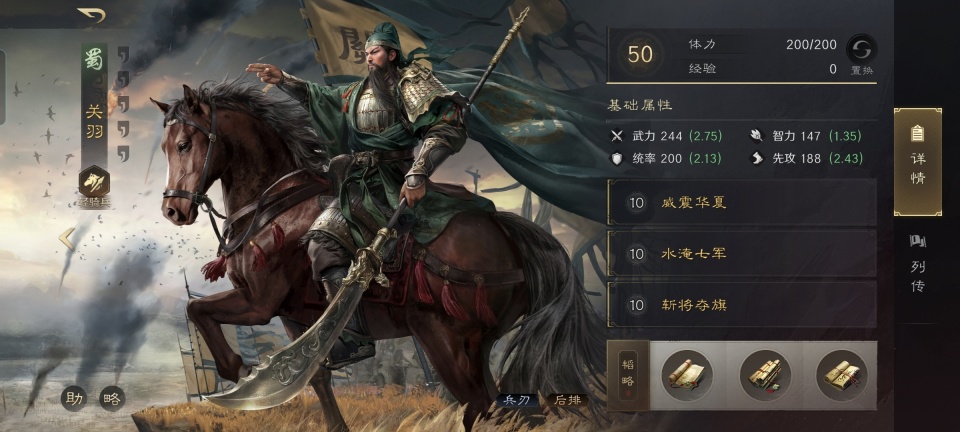Click the round 略 strategy icon

[x=112, y=398]
